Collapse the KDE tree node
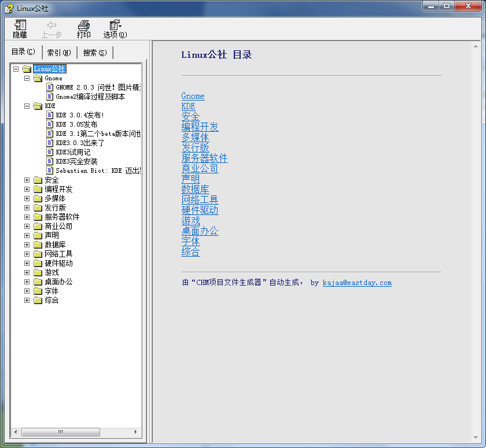The width and height of the screenshot is (486, 448). [27, 106]
